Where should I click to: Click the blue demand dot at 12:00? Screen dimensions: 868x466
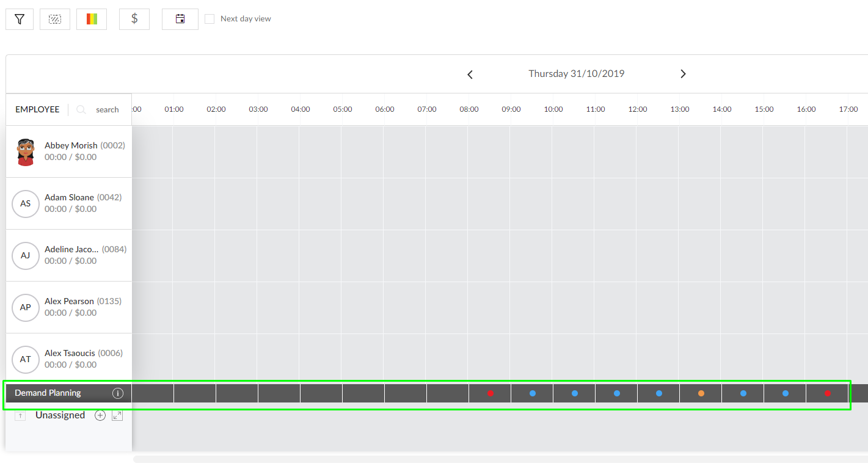[x=659, y=393]
